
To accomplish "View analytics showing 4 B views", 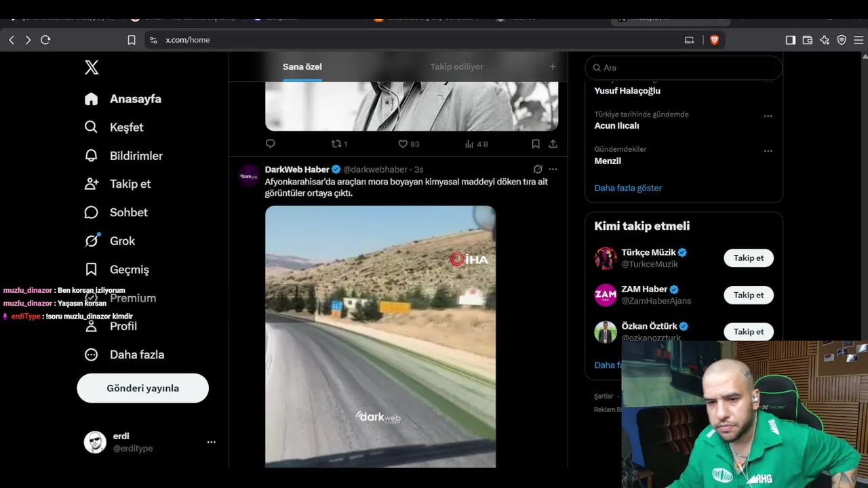I will click(x=476, y=144).
